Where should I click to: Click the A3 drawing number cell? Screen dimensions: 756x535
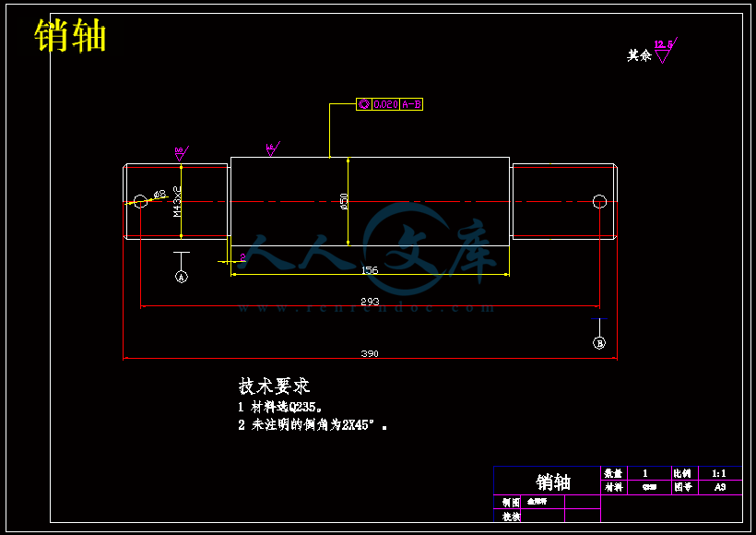(720, 488)
